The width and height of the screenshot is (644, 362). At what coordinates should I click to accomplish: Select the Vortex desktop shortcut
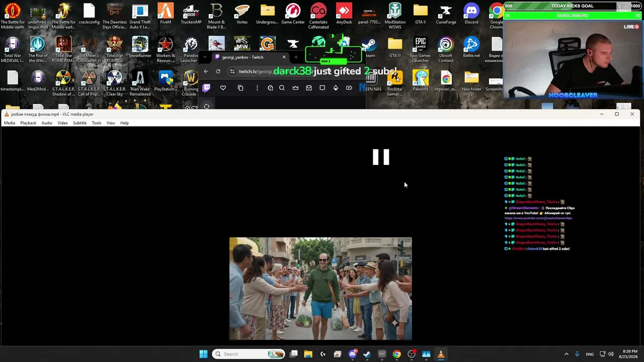click(x=242, y=14)
